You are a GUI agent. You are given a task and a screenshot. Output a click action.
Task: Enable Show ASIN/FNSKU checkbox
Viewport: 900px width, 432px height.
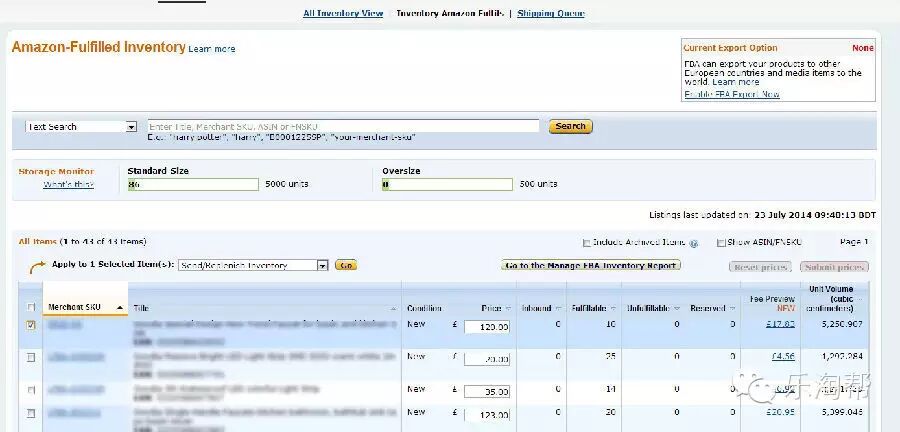tap(721, 243)
